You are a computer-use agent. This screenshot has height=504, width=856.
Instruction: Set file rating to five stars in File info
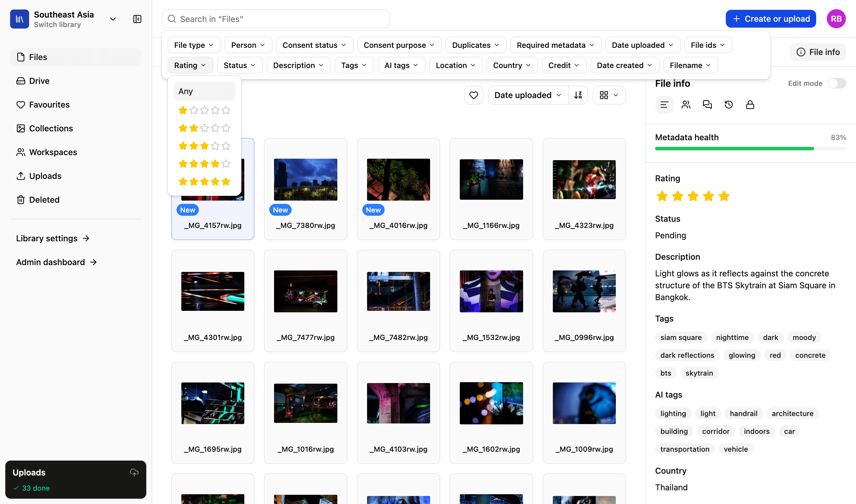coord(724,196)
